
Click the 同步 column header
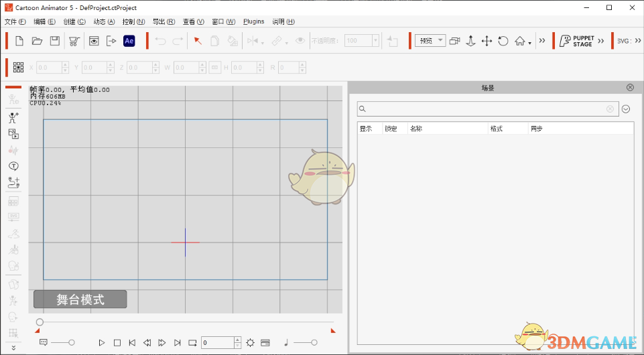point(580,129)
